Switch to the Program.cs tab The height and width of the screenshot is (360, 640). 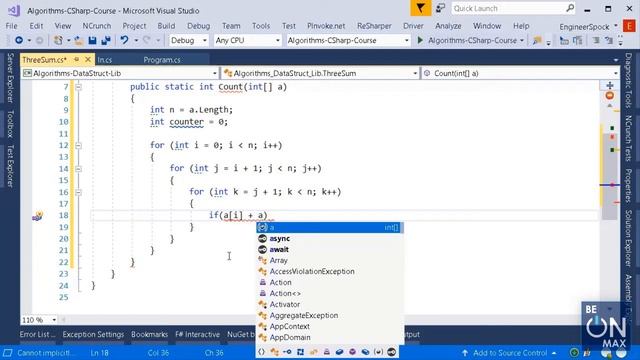click(162, 60)
